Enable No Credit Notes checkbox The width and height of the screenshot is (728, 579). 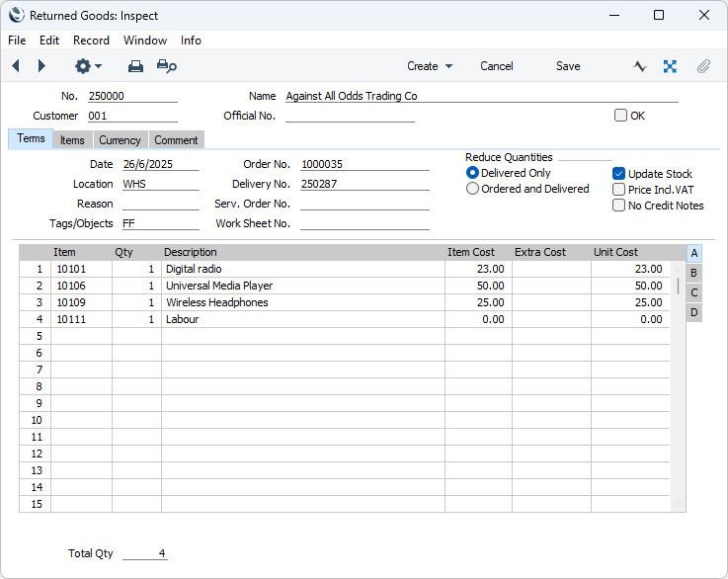click(618, 206)
